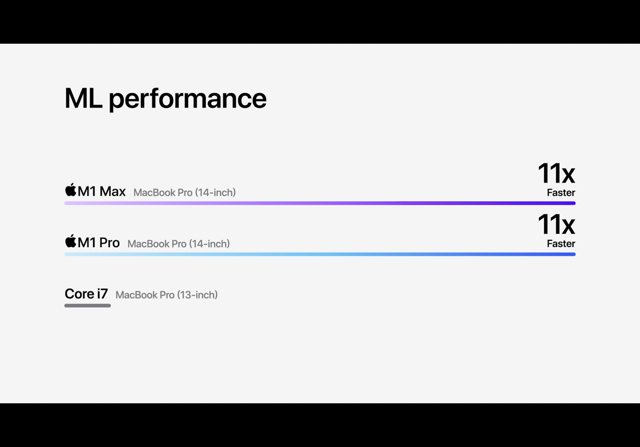Viewport: 640px width, 447px height.
Task: Select the ML performance heading
Action: click(x=165, y=99)
